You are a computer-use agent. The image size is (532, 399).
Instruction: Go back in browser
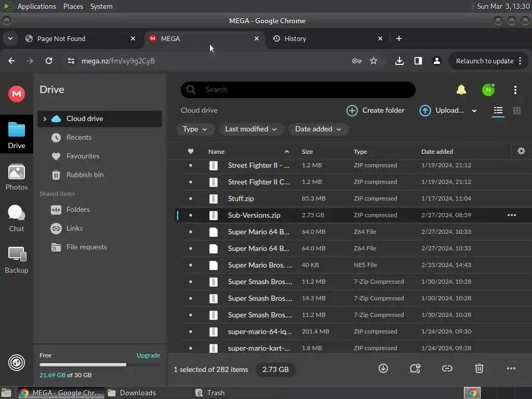pyautogui.click(x=11, y=61)
